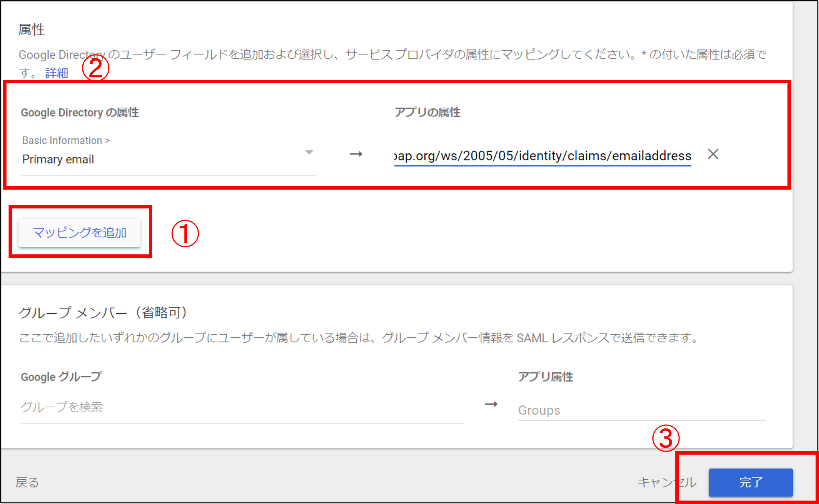Open the Primary email dropdown arrow
Screen dimensions: 819x504
(x=309, y=152)
